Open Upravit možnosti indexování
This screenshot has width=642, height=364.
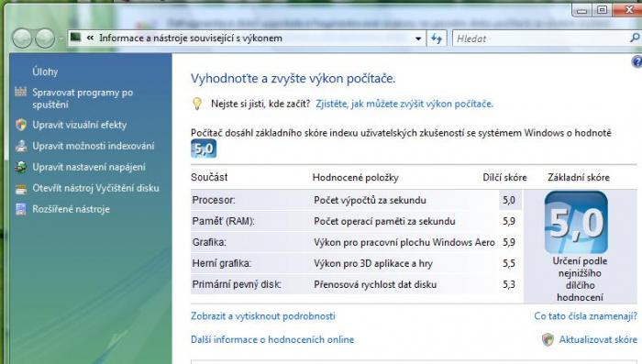pos(94,146)
